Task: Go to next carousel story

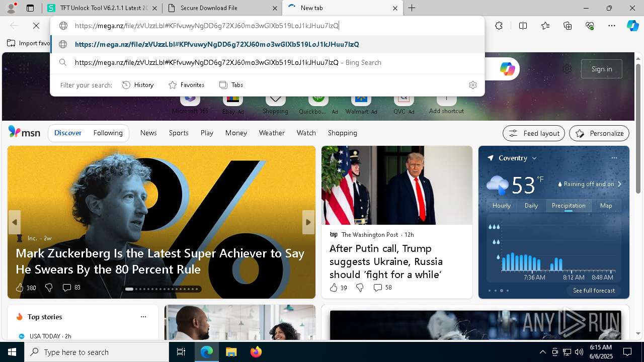Action: [308, 222]
